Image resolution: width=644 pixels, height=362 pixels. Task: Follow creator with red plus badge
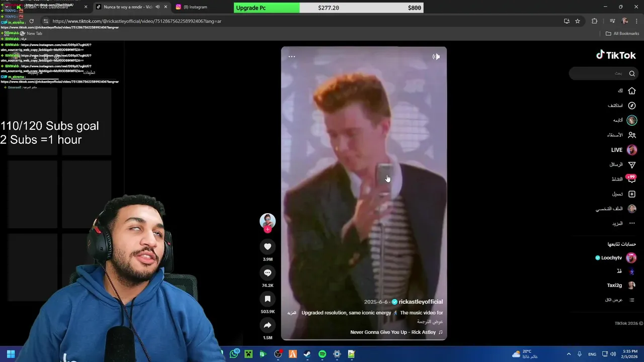click(268, 229)
